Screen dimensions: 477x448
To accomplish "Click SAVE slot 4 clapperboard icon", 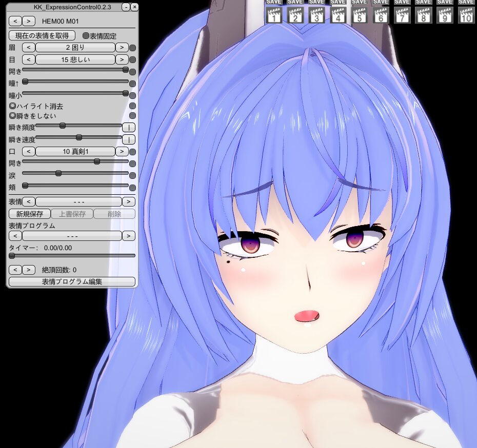I will [x=338, y=15].
